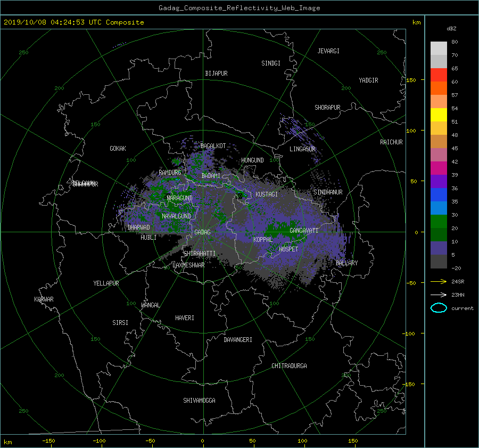
Task: Select the purple 10 dBZ color swatch
Action: tap(439, 248)
